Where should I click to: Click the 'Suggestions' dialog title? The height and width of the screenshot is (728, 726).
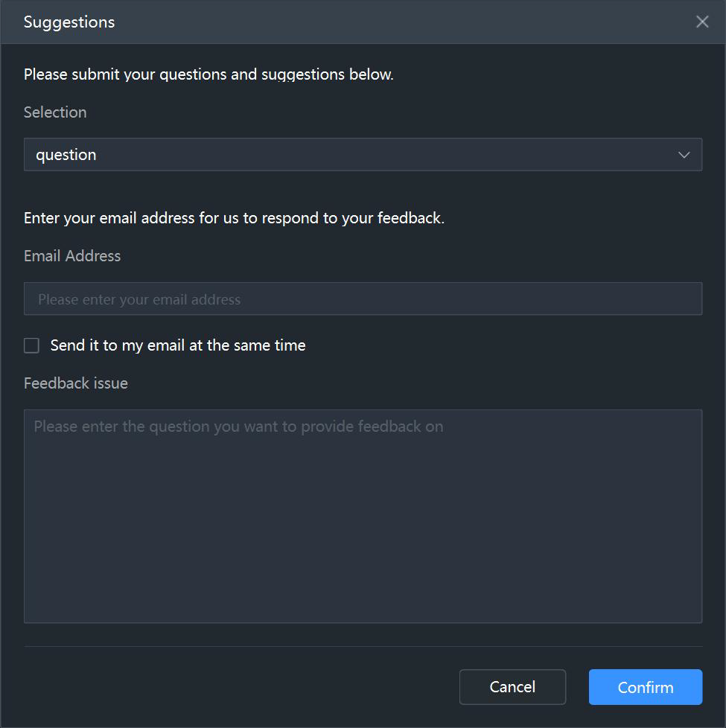(x=69, y=22)
